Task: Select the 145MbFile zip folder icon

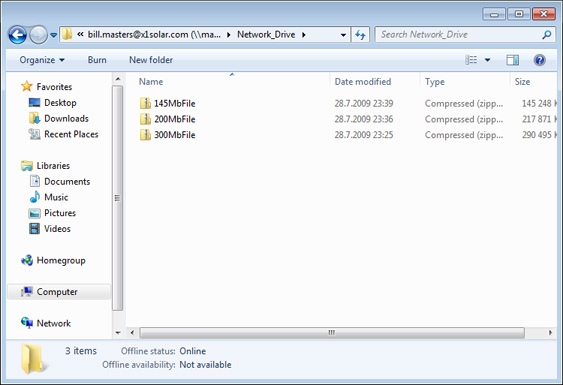Action: (145, 103)
